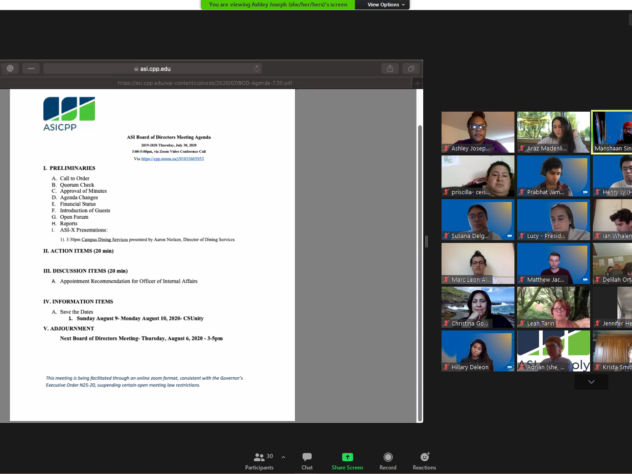Image resolution: width=632 pixels, height=474 pixels.
Task: Select priscilla's video thumbnail
Action: click(x=478, y=176)
